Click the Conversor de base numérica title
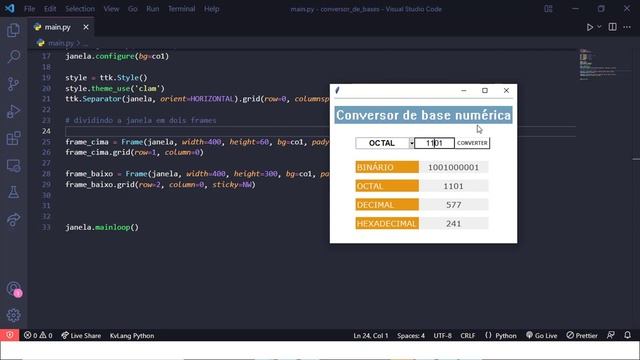Image resolution: width=640 pixels, height=360 pixels. [x=423, y=115]
